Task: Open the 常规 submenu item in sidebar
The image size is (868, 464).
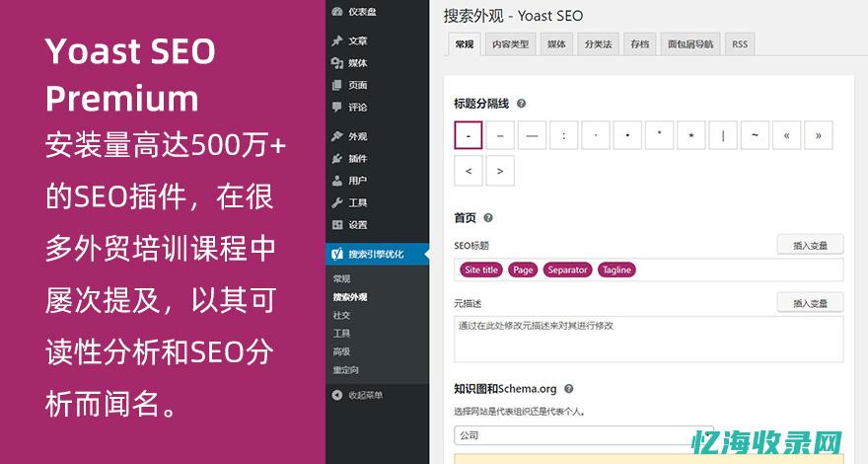Action: 341,278
